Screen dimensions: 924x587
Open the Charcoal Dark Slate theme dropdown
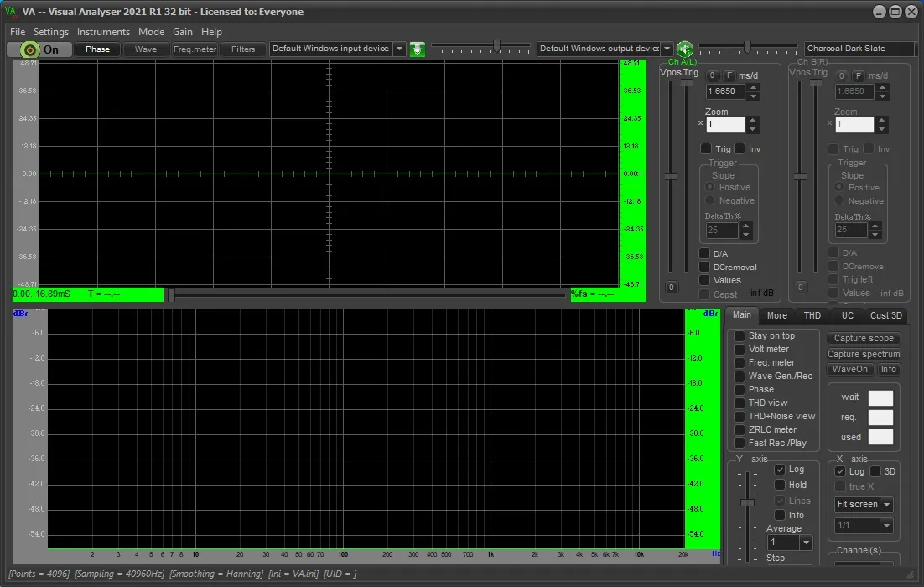coord(859,49)
